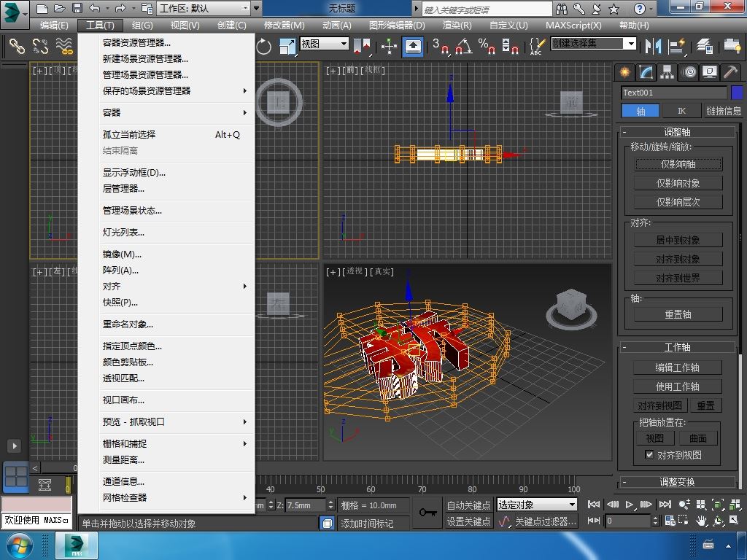747x560 pixels.
Task: Click the Text001 object color swatch
Action: click(x=737, y=93)
